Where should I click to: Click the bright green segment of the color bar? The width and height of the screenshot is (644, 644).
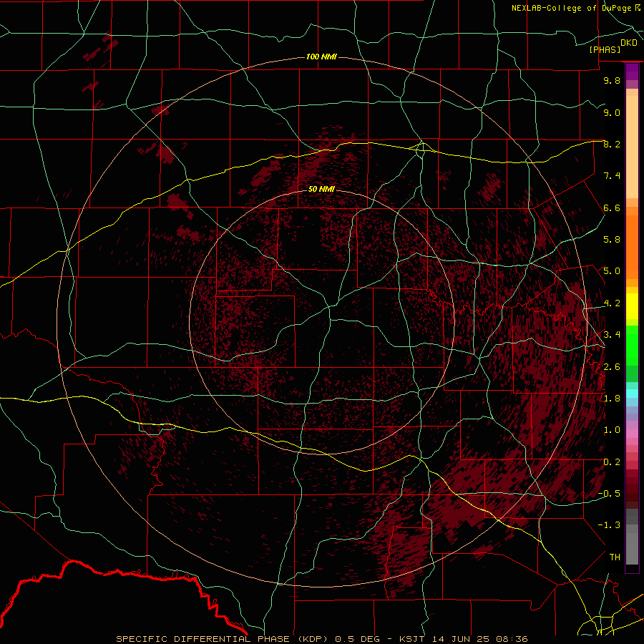(632, 345)
